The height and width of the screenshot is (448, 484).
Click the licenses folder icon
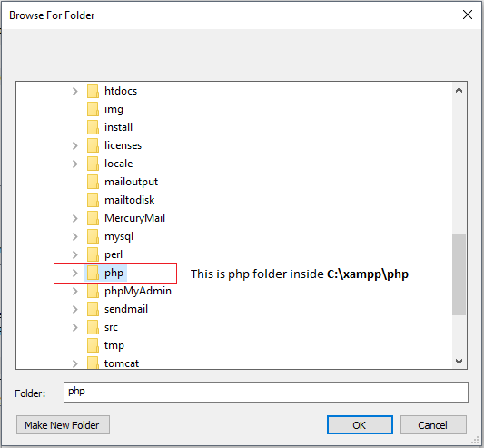(x=93, y=145)
